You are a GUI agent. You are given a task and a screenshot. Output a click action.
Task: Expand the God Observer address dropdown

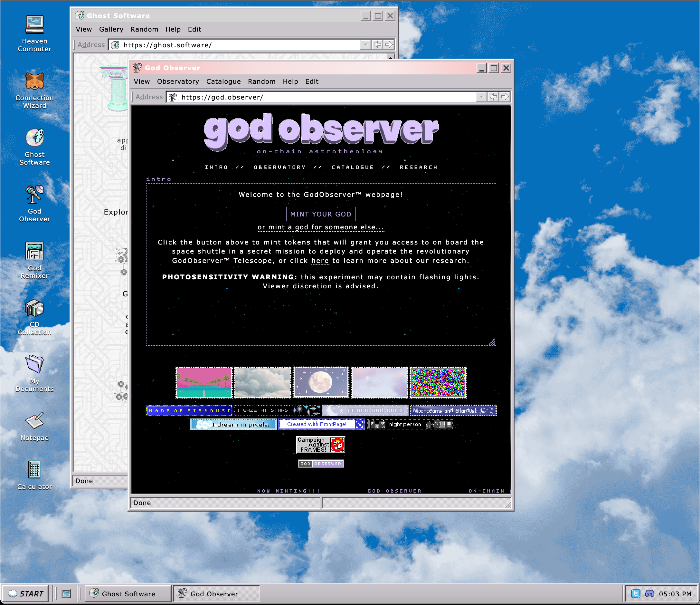(x=481, y=97)
